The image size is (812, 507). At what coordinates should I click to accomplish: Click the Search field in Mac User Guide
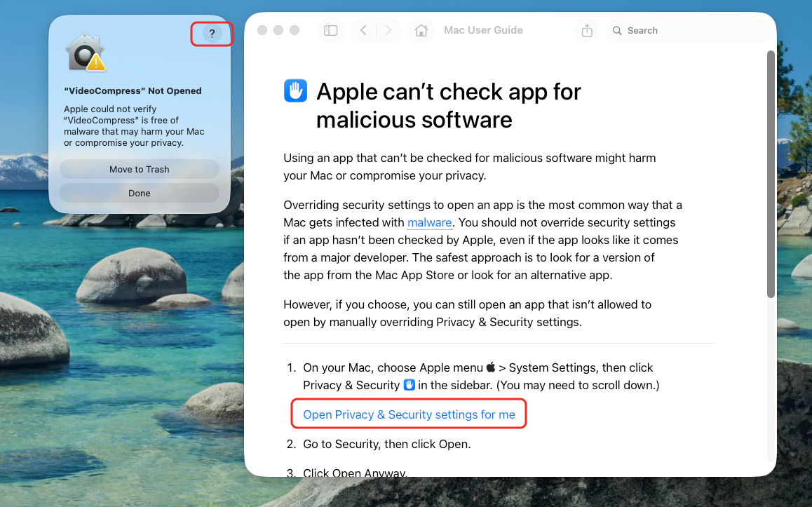[688, 31]
